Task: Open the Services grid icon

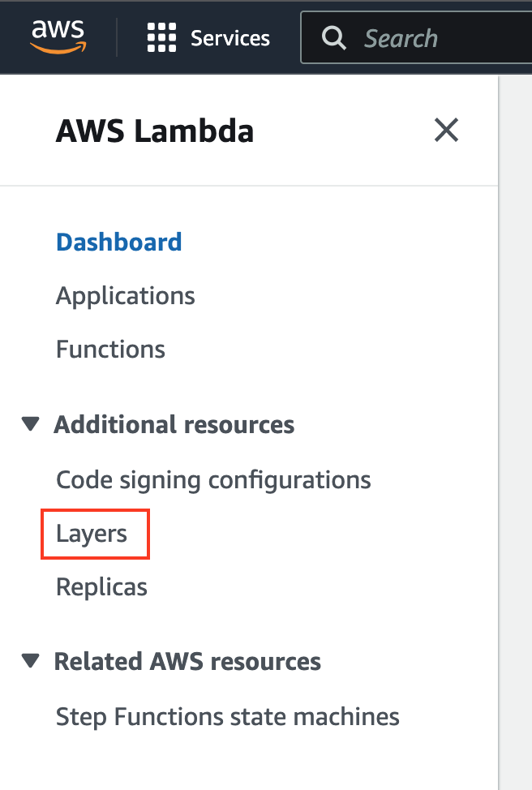Action: (x=161, y=38)
